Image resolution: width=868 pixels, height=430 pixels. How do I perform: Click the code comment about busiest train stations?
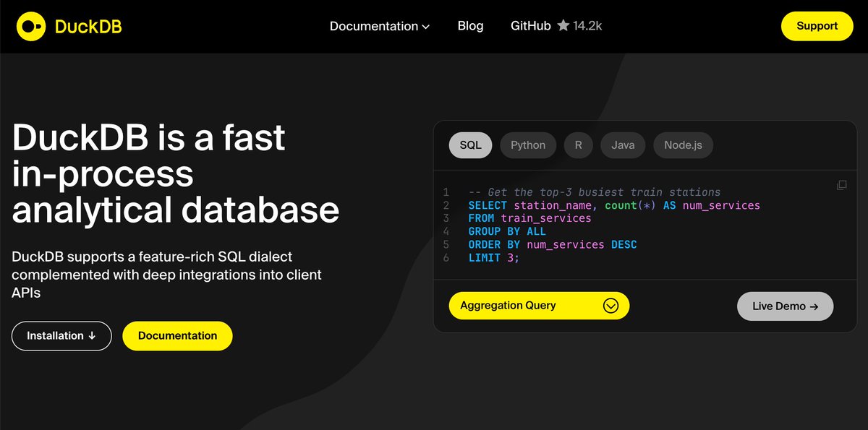pyautogui.click(x=595, y=192)
